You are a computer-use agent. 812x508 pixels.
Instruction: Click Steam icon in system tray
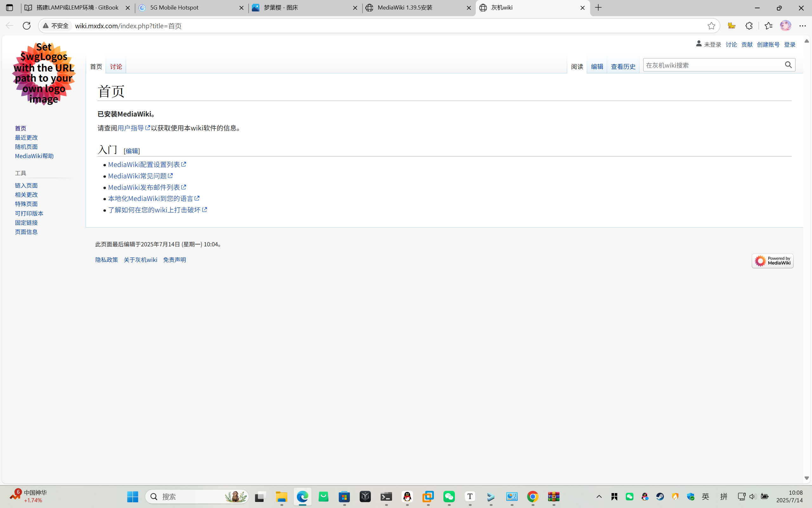click(660, 497)
